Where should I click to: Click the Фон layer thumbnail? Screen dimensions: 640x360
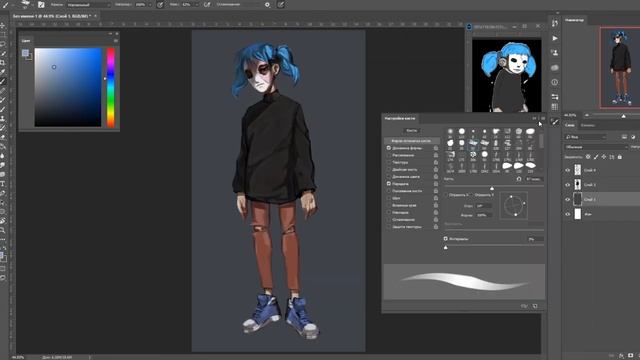[578, 214]
